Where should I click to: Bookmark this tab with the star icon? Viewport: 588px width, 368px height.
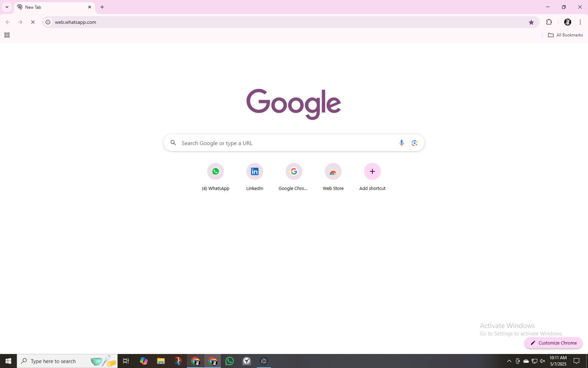[x=531, y=22]
